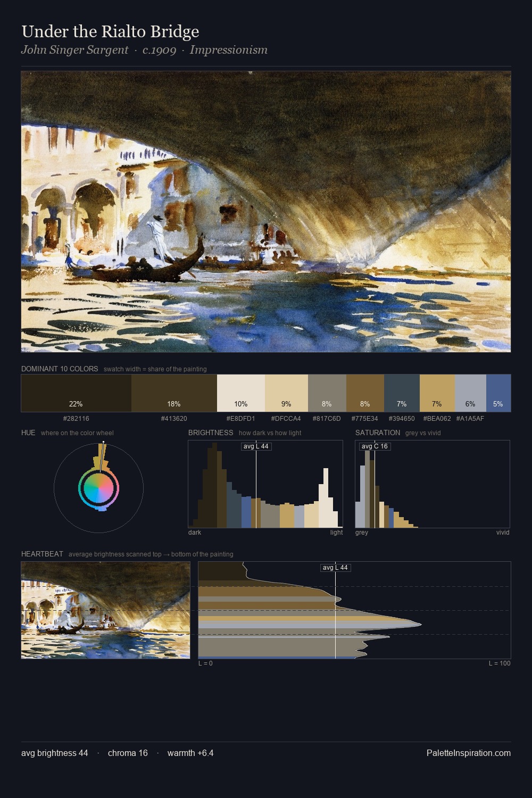Click the hue color wheel
The image size is (532, 798).
pyautogui.click(x=98, y=487)
